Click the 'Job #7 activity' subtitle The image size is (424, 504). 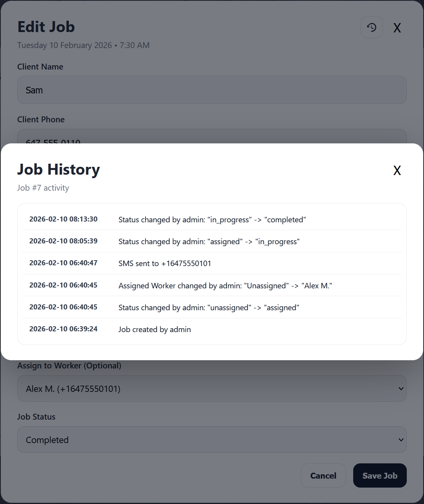pyautogui.click(x=43, y=188)
